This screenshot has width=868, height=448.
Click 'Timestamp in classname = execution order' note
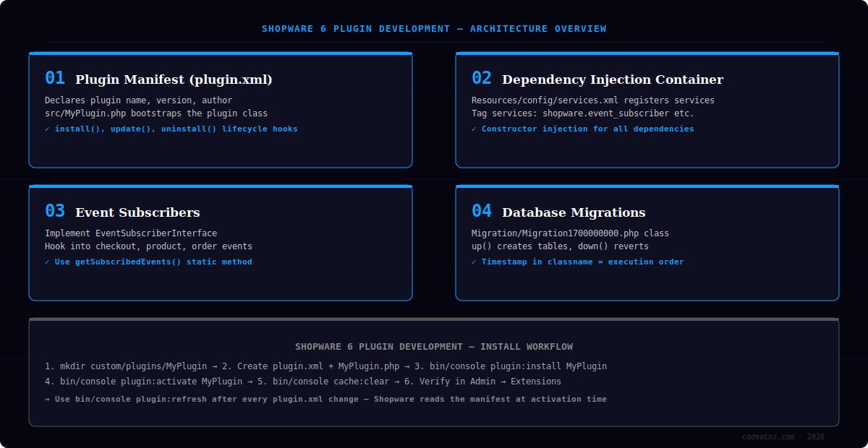[x=577, y=262]
